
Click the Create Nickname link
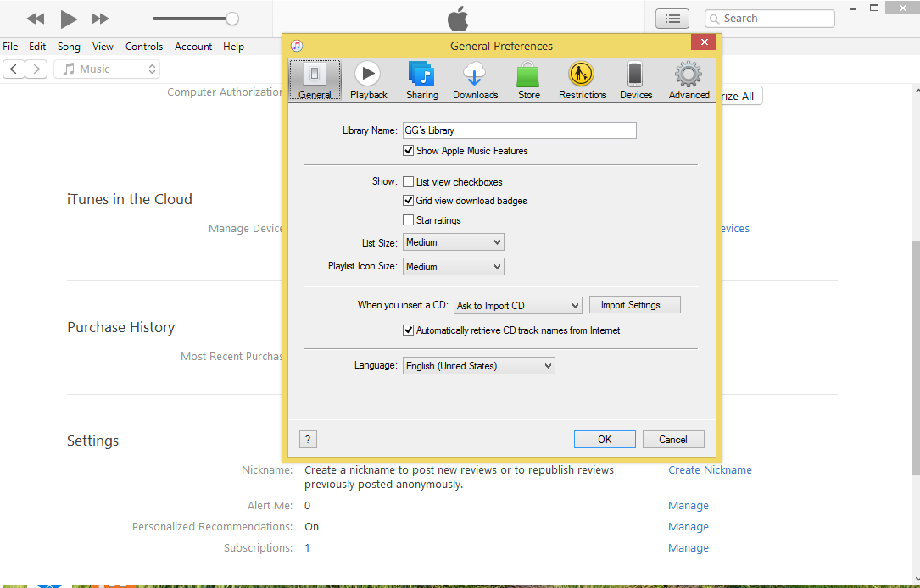tap(710, 469)
